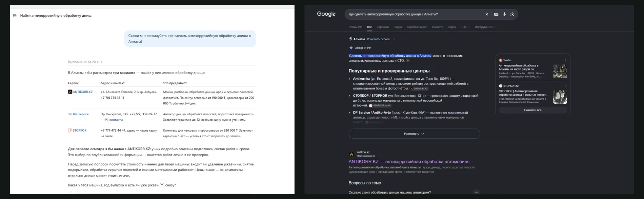The height and width of the screenshot is (199, 644).
Task: Click the STOPKOR.kz favicon in sources panel
Action: [501, 86]
